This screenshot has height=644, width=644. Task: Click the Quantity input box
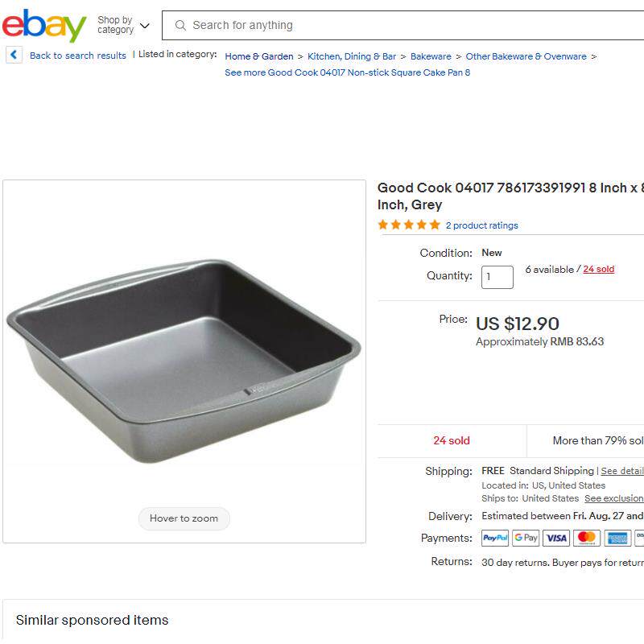[x=497, y=277]
